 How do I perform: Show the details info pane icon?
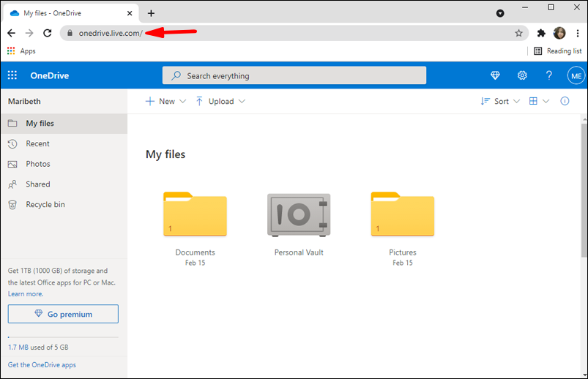click(565, 101)
